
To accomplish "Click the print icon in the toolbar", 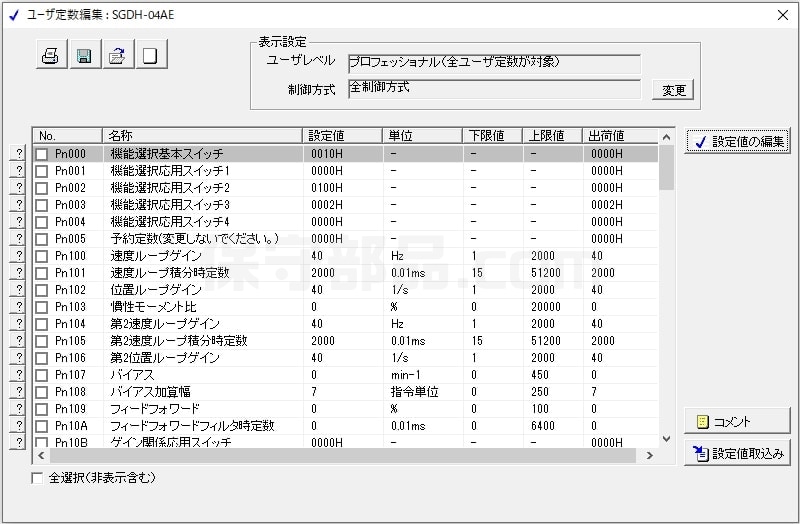I will pos(49,56).
